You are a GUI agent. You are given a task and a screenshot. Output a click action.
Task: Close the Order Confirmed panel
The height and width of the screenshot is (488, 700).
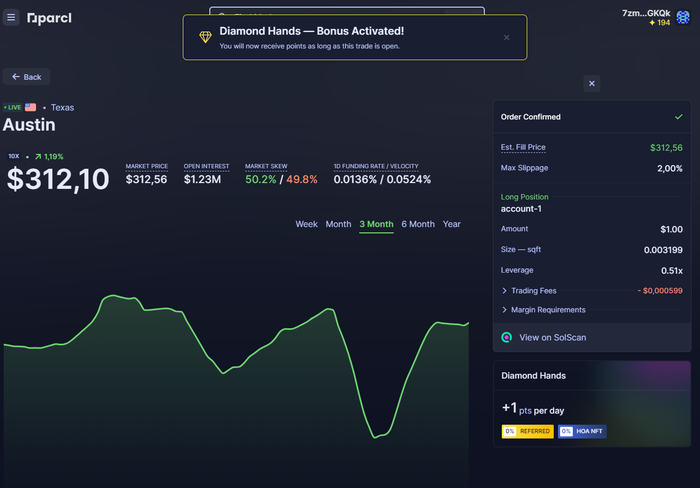(592, 83)
